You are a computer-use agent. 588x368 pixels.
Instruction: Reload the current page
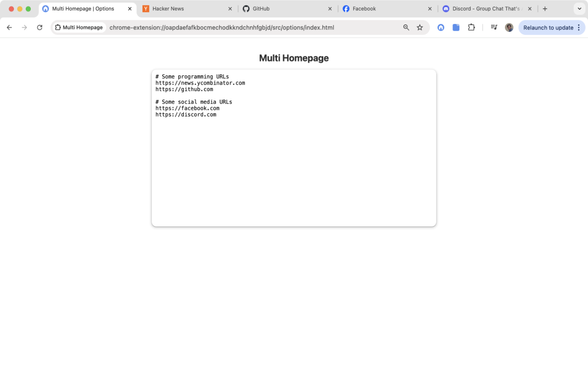pyautogui.click(x=40, y=27)
